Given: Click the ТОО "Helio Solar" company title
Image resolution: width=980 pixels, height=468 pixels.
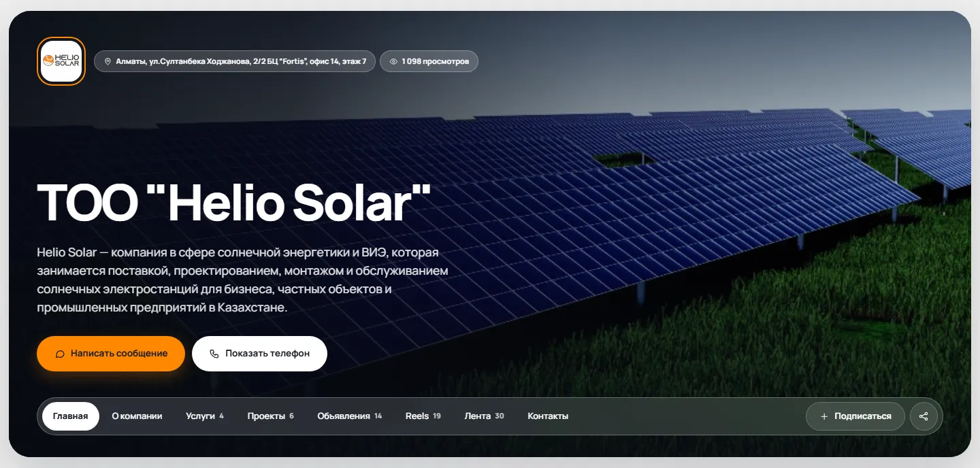Looking at the screenshot, I should click(x=235, y=202).
